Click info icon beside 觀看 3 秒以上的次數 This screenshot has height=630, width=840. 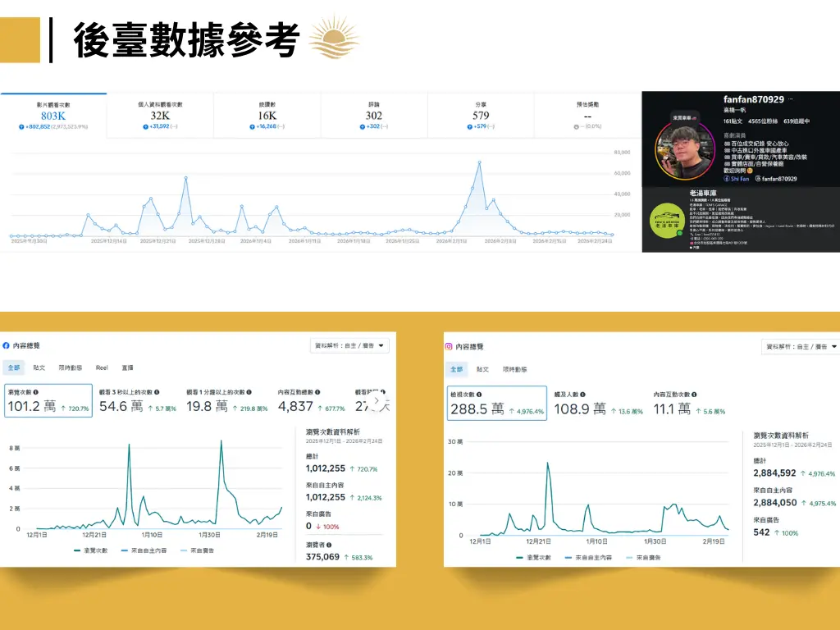pyautogui.click(x=156, y=392)
